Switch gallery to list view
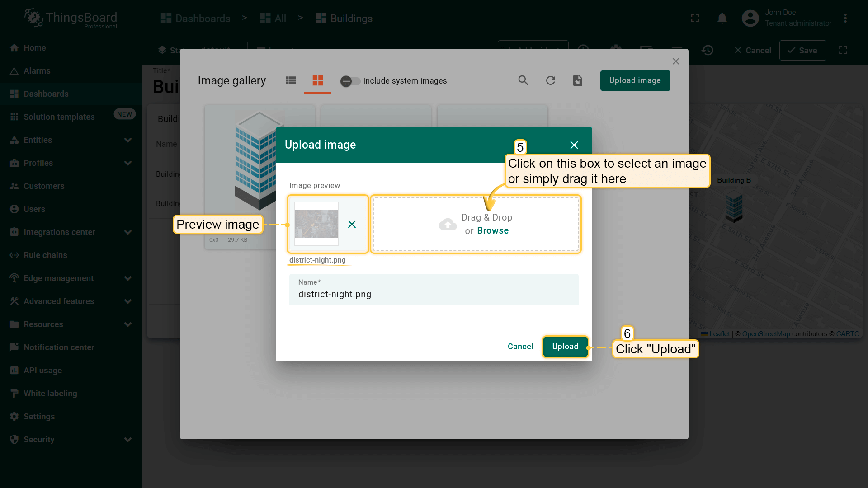 tap(291, 80)
